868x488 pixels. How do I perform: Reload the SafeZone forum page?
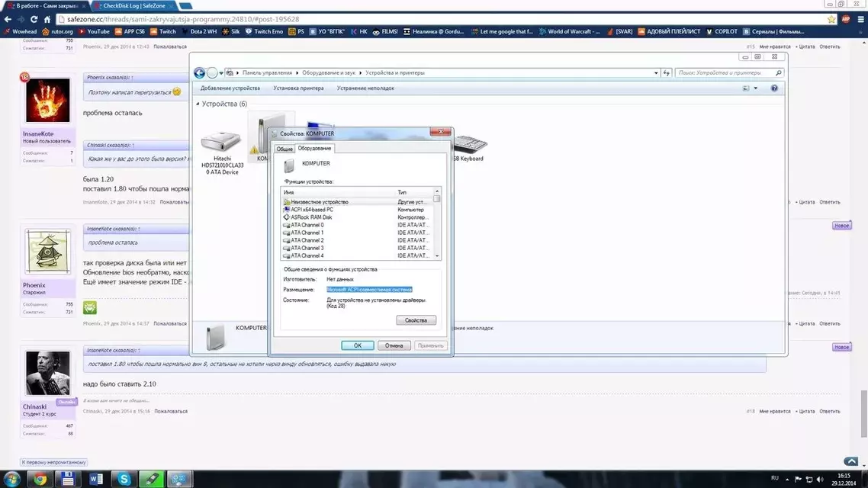point(34,19)
